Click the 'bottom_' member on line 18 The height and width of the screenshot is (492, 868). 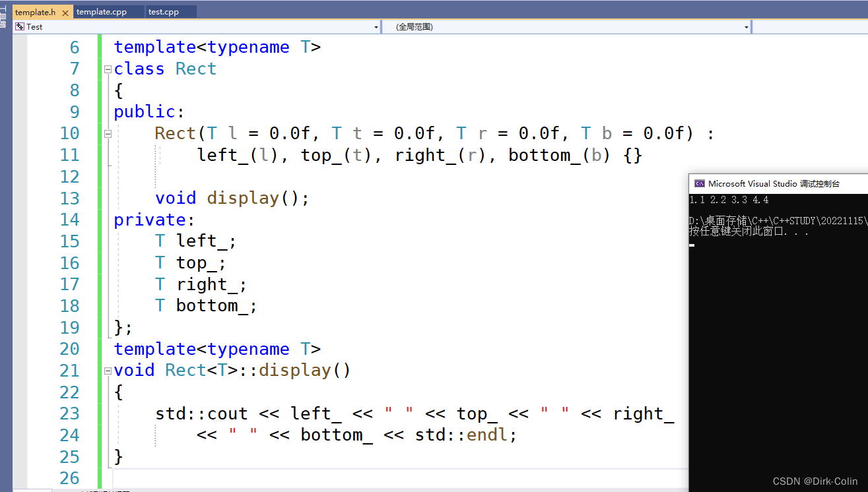pyautogui.click(x=212, y=306)
